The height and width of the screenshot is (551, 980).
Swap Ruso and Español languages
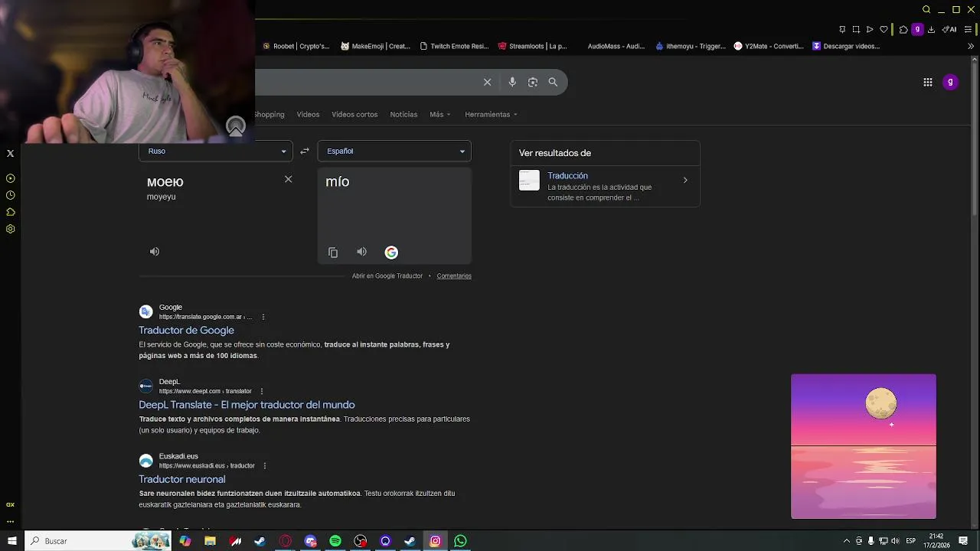(x=305, y=151)
